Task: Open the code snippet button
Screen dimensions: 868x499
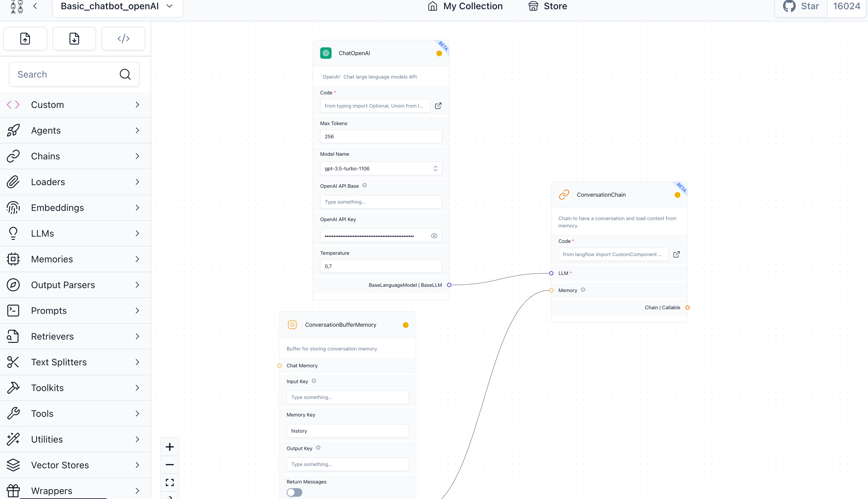Action: pos(123,38)
